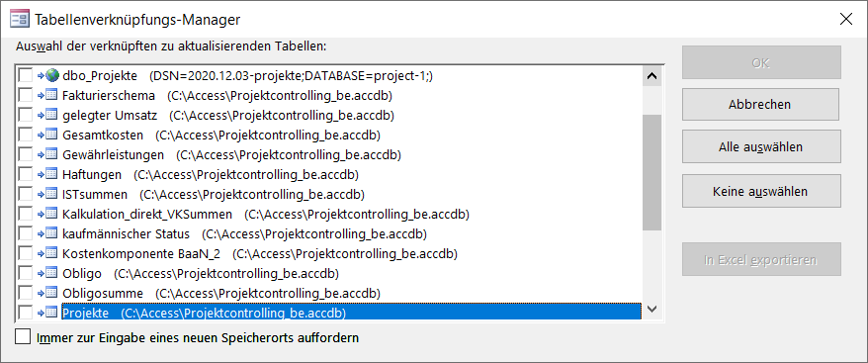Click the linked table icon beside Obligo
This screenshot has height=363, width=868.
tap(52, 273)
